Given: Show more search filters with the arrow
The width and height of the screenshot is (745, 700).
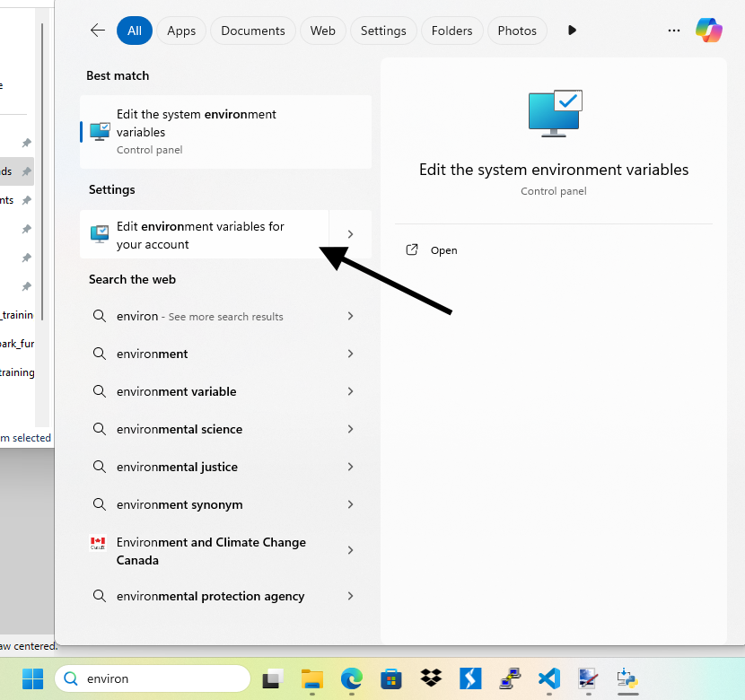Looking at the screenshot, I should pyautogui.click(x=572, y=30).
